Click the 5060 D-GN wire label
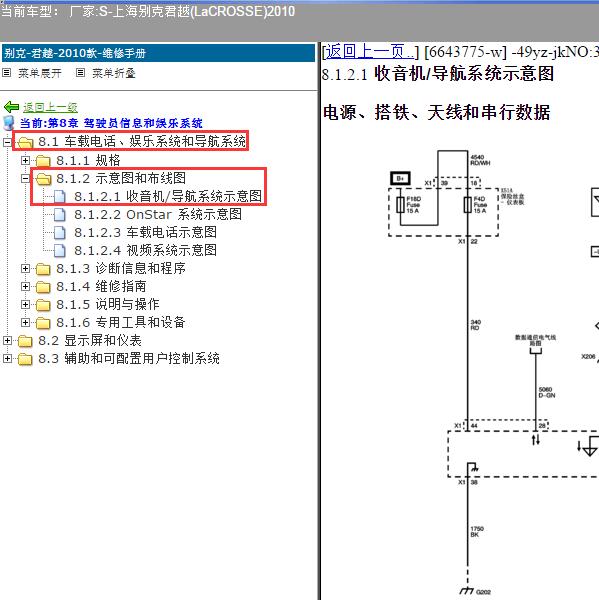 pos(547,392)
